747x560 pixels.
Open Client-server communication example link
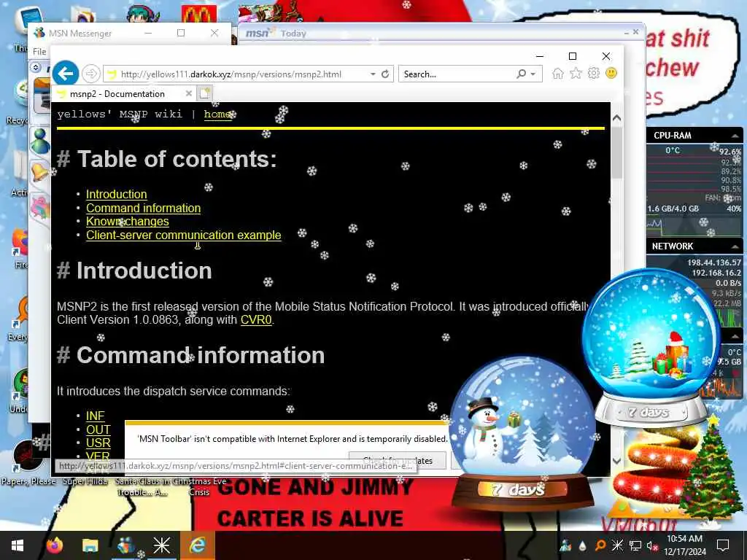click(183, 236)
